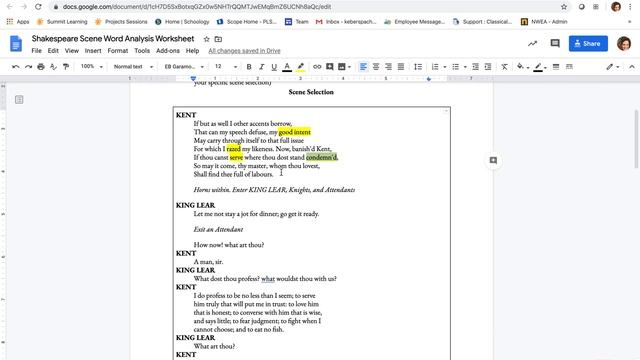Open the Edit menu
Screen dimensions: 640x360
(x=53, y=51)
